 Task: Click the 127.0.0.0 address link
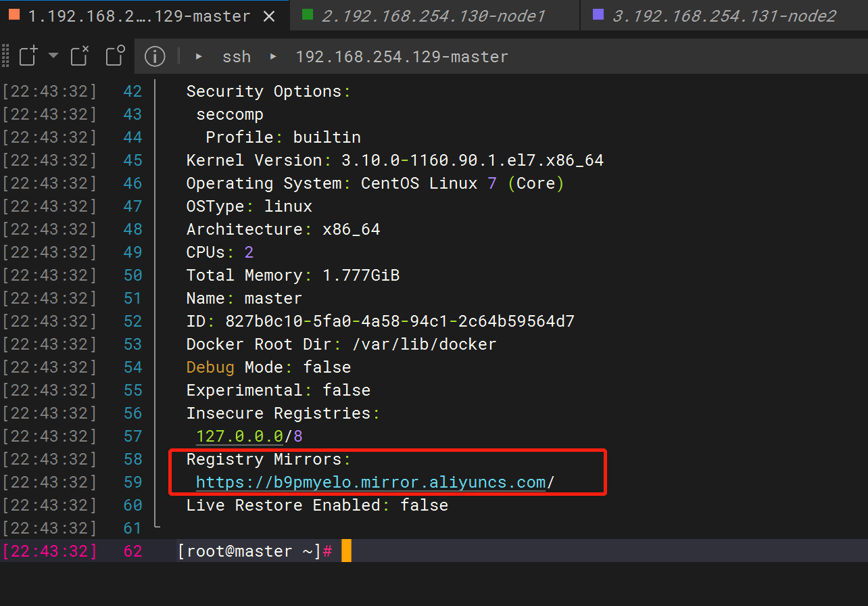pos(239,436)
